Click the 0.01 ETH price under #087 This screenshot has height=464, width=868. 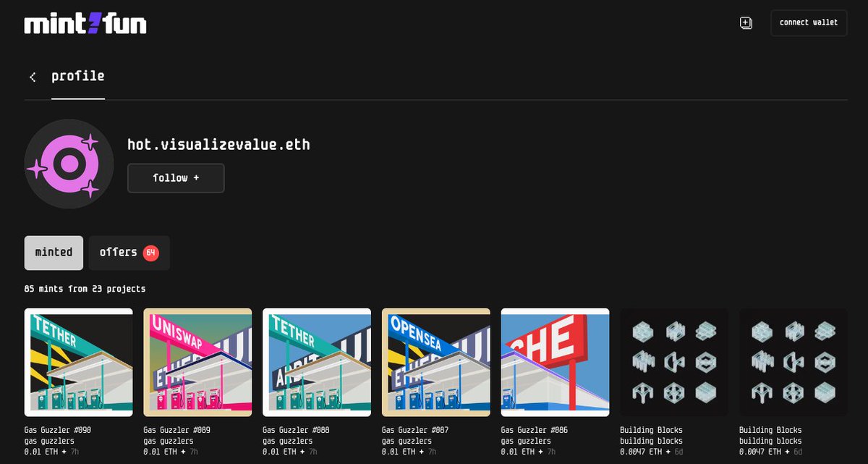click(x=399, y=452)
